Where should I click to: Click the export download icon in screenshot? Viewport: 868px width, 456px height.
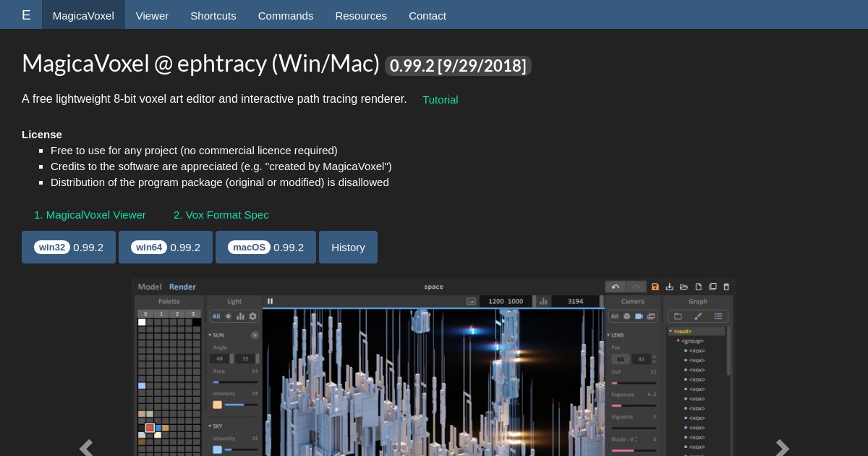click(x=670, y=287)
